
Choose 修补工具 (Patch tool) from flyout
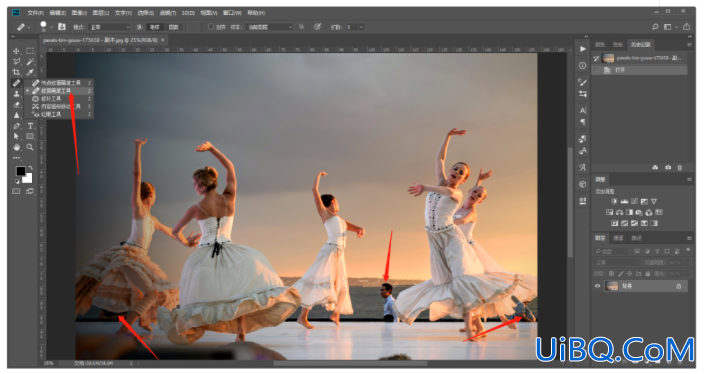(x=51, y=98)
